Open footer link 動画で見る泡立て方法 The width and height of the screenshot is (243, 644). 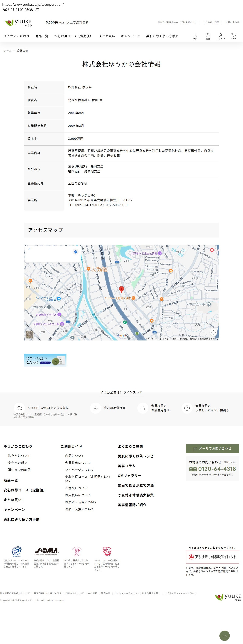click(136, 485)
